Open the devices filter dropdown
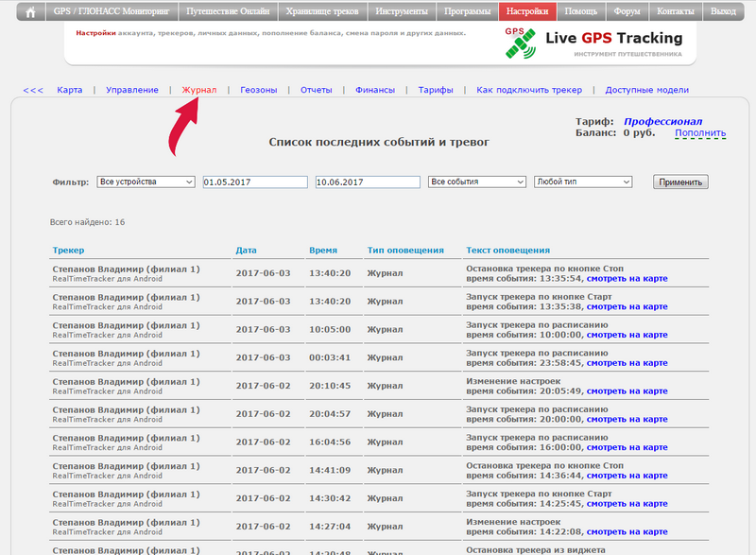 point(146,182)
